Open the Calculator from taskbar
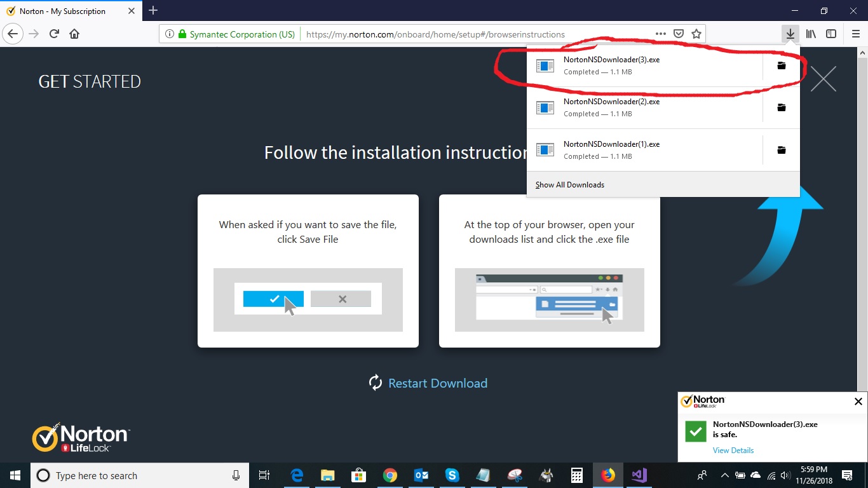The width and height of the screenshot is (868, 488). point(577,475)
